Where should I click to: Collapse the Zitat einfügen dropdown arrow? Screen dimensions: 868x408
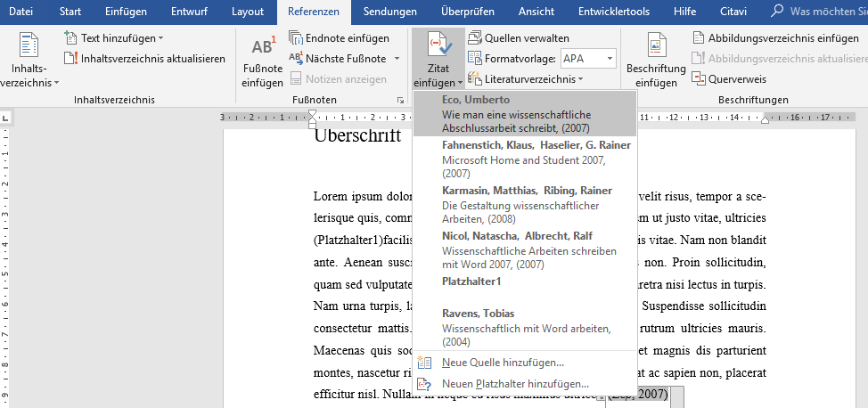461,83
